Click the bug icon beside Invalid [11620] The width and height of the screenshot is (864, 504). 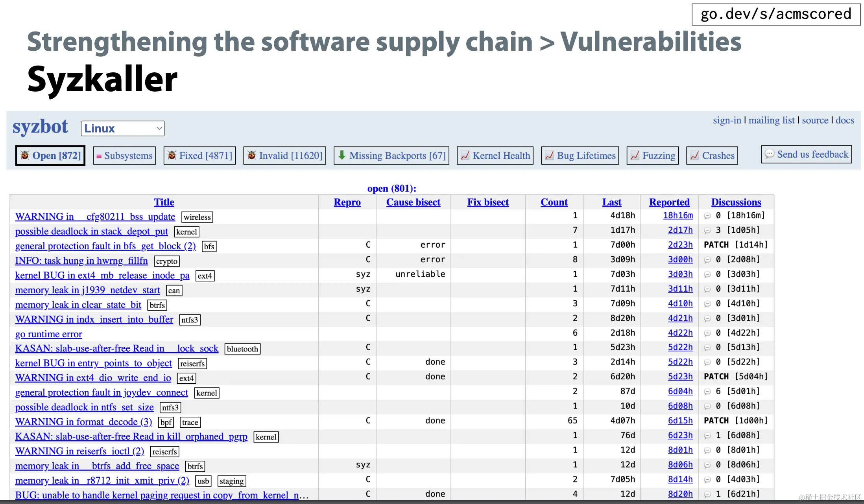coord(252,155)
